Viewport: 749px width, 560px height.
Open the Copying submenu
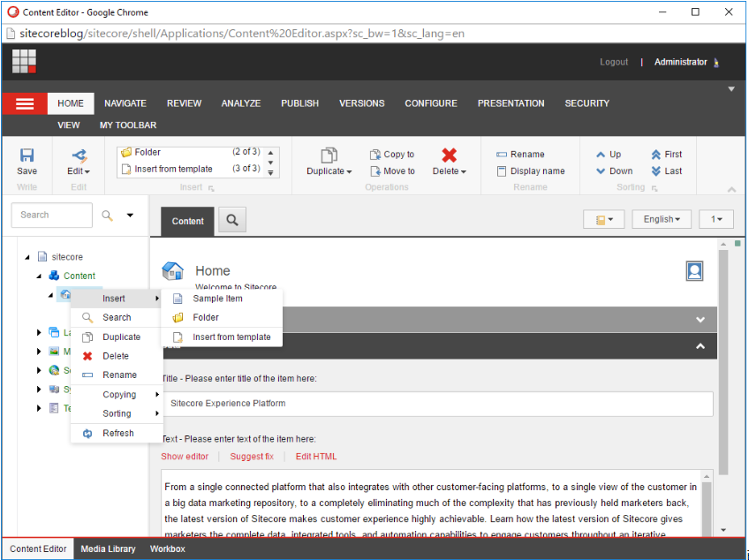117,395
